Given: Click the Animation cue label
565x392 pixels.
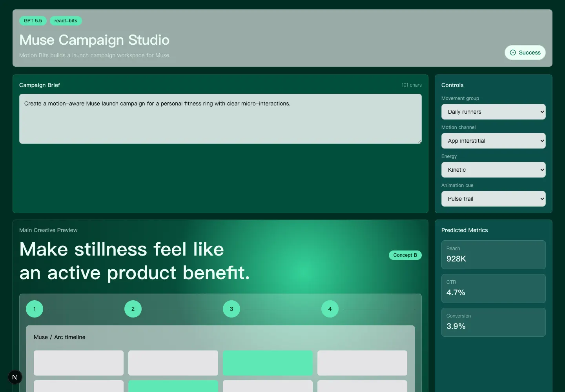Looking at the screenshot, I should click(x=457, y=185).
